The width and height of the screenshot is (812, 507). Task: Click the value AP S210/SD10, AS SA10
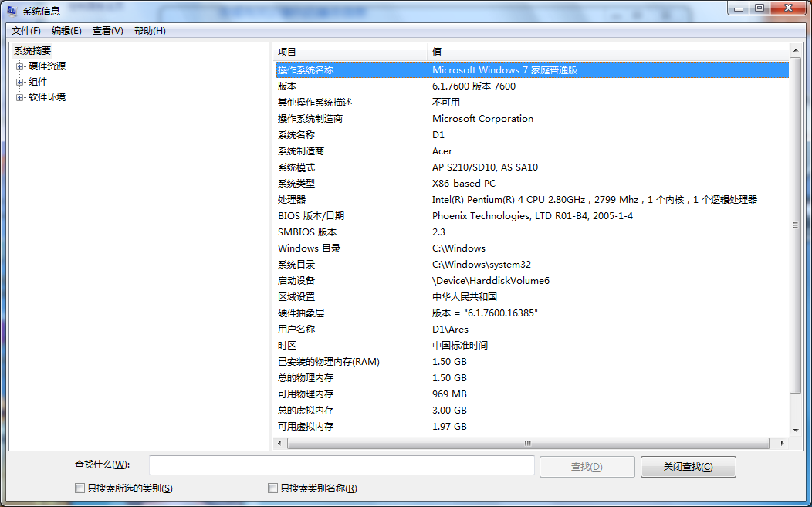(x=486, y=167)
